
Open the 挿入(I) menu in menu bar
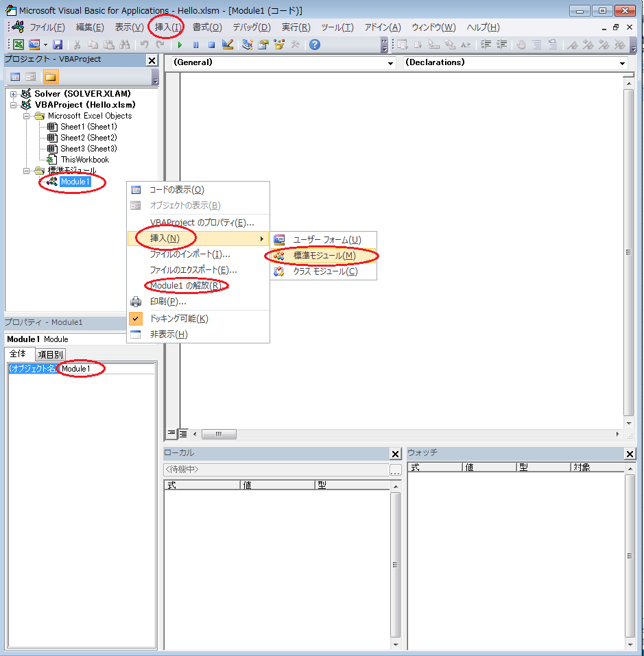tap(169, 27)
